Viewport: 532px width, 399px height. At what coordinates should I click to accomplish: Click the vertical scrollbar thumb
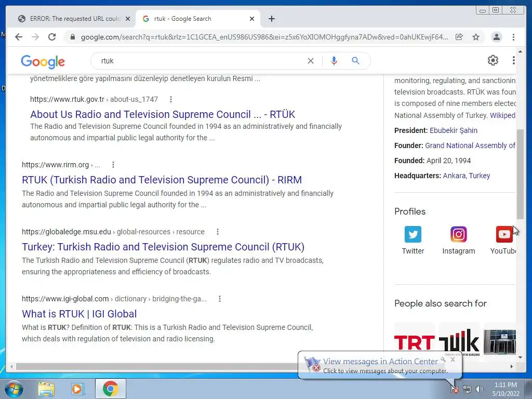tap(520, 174)
